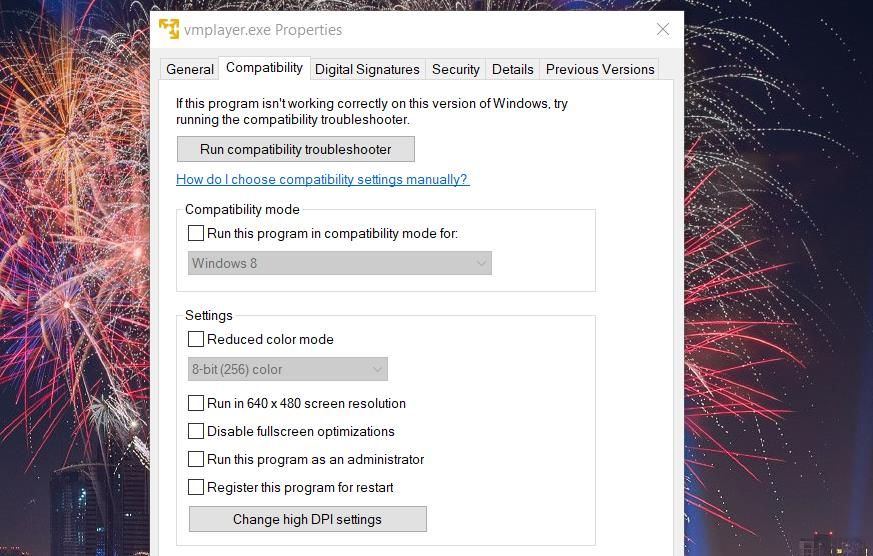Click the vmplayer icon in title bar
The image size is (873, 556).
pyautogui.click(x=169, y=29)
